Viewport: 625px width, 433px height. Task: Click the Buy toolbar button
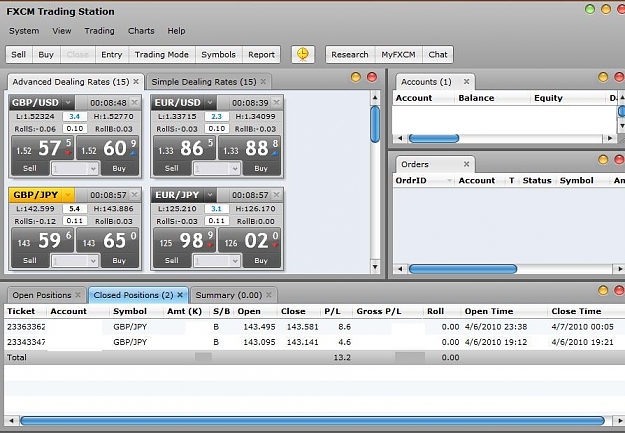46,55
